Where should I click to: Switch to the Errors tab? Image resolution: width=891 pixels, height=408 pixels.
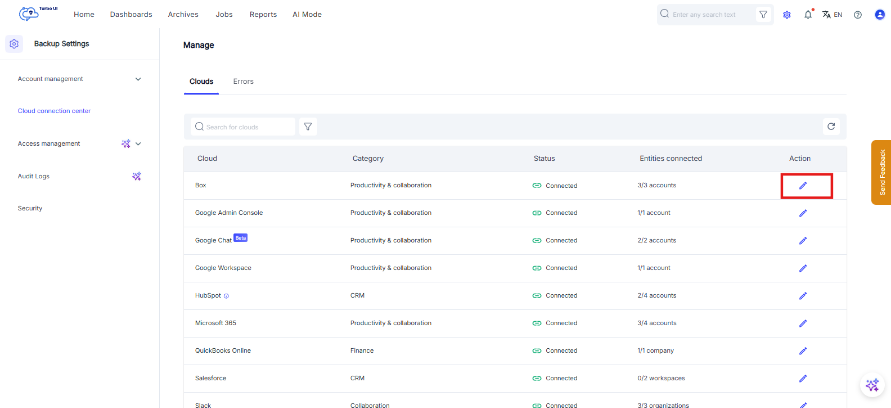[x=243, y=82]
